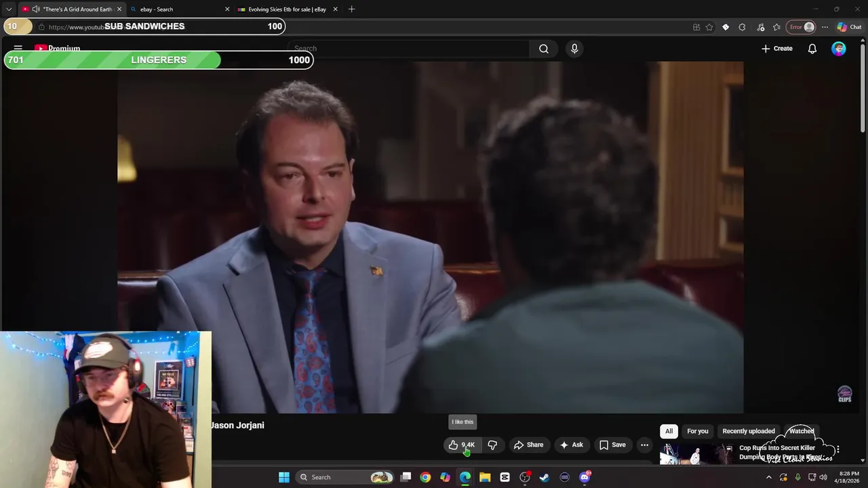Open Steam from the taskbar
This screenshot has height=488, width=868.
click(545, 477)
